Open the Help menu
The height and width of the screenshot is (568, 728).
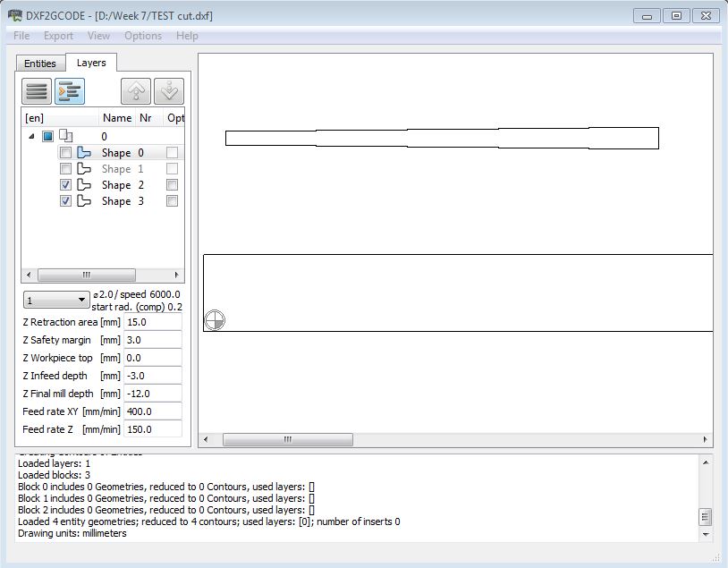tap(187, 36)
